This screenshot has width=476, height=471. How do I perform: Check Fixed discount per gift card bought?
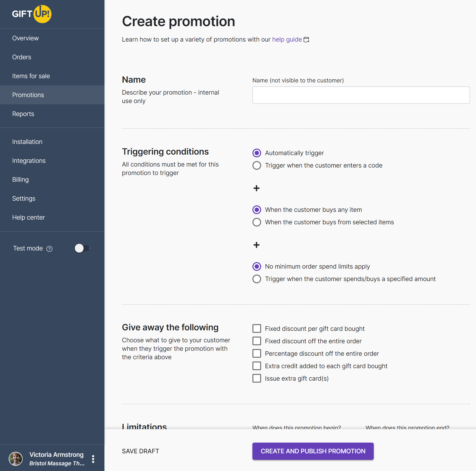257,329
